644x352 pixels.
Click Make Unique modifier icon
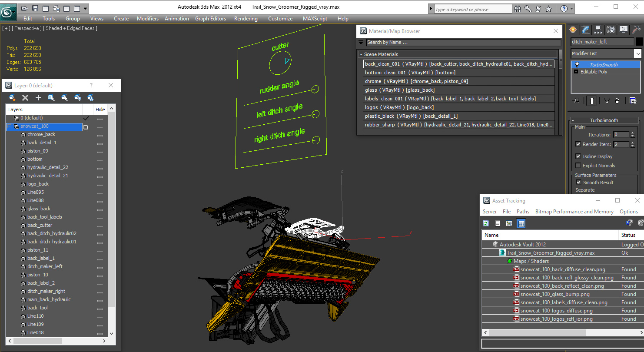click(606, 101)
